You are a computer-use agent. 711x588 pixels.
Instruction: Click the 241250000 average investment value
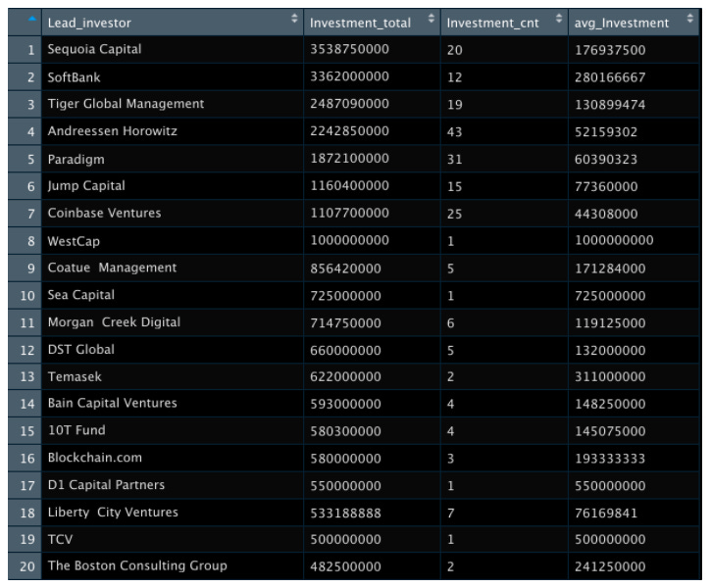[x=610, y=566]
